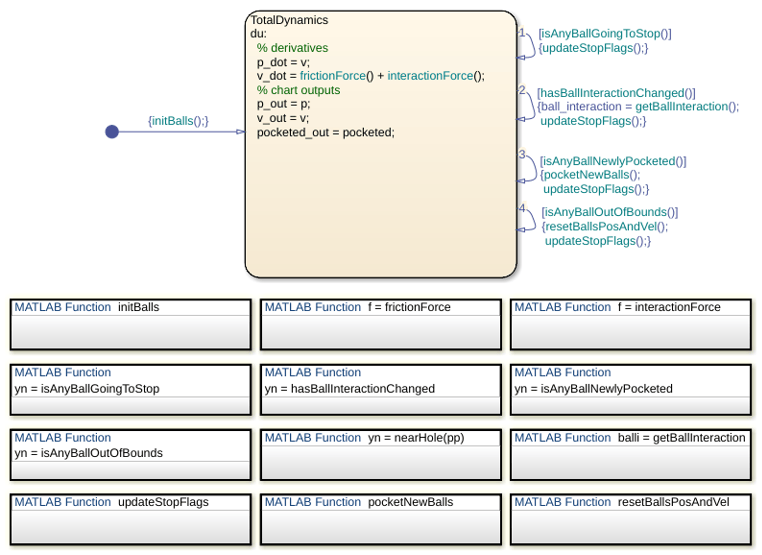The image size is (762, 555).
Task: Open the initBalls MATLAB Function block
Action: click(x=131, y=324)
